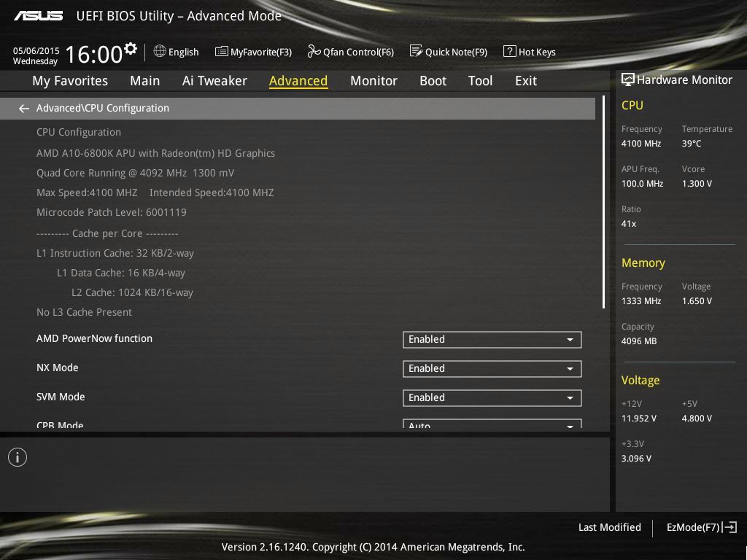Image resolution: width=747 pixels, height=560 pixels.
Task: Click the 4100 MHz CPU frequency value
Action: pyautogui.click(x=641, y=144)
